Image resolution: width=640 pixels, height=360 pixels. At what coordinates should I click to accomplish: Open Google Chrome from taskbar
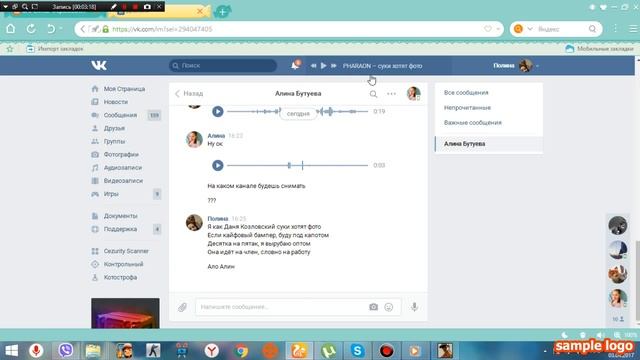pyautogui.click(x=241, y=351)
